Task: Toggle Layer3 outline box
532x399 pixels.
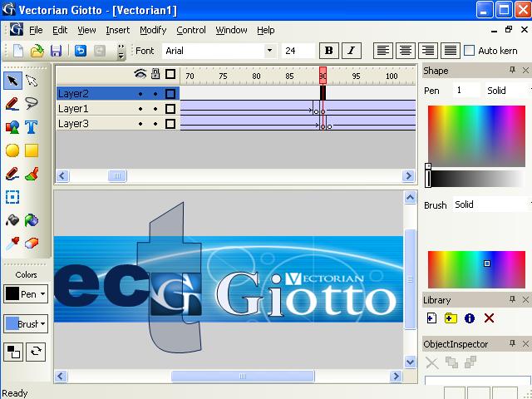Action: click(x=170, y=124)
